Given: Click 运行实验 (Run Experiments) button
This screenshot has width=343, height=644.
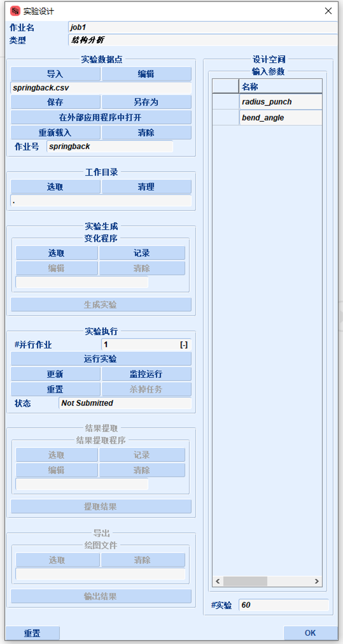Looking at the screenshot, I should (x=101, y=359).
